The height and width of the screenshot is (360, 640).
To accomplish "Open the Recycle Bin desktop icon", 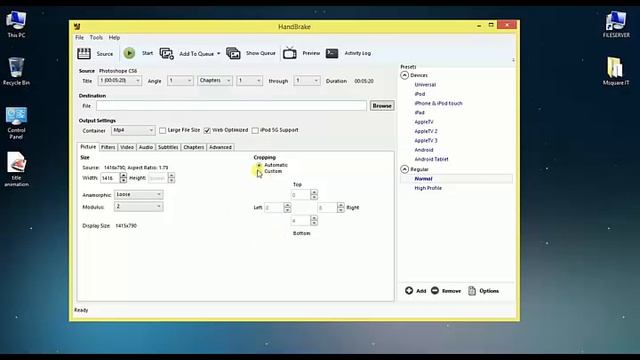I will [x=16, y=71].
